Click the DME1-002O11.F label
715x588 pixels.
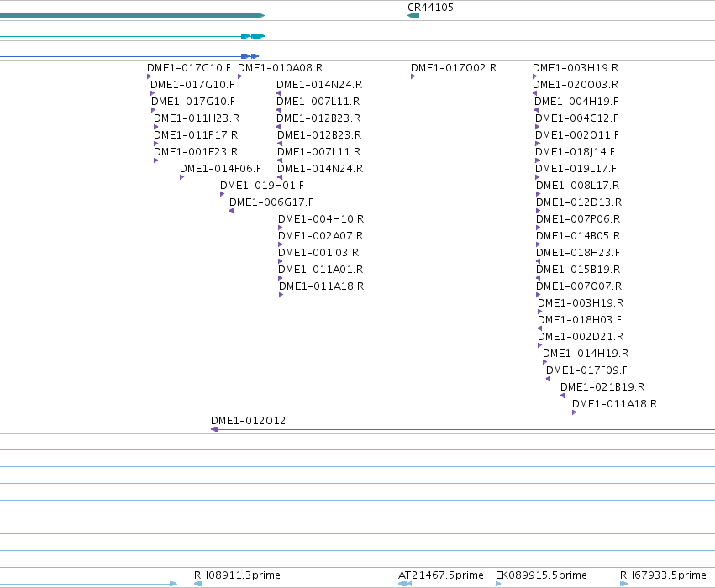(577, 135)
